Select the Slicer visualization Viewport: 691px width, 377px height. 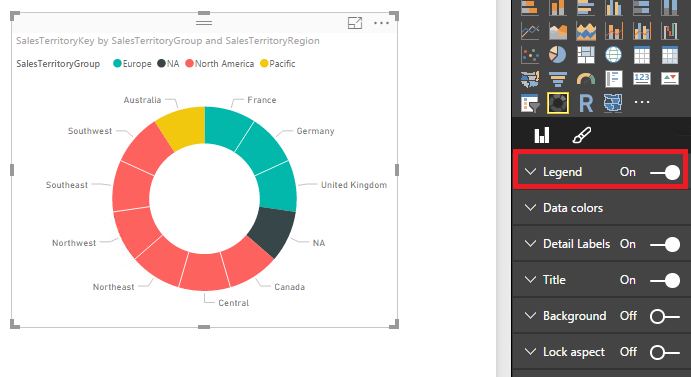point(530,103)
